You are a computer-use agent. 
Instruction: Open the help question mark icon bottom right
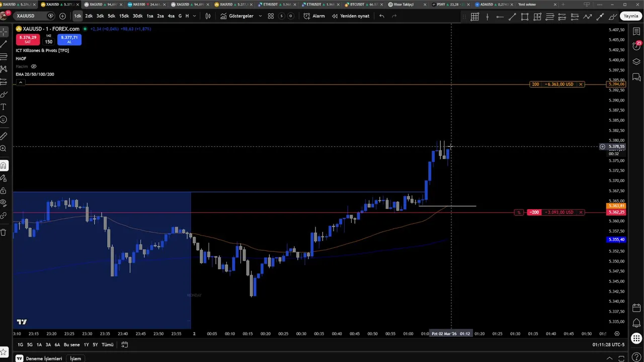click(636, 357)
